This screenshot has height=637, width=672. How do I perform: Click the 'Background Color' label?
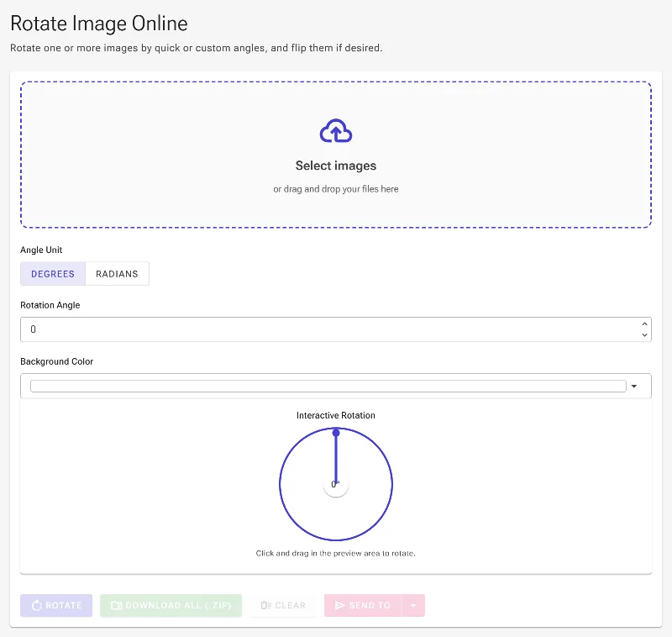pyautogui.click(x=56, y=361)
